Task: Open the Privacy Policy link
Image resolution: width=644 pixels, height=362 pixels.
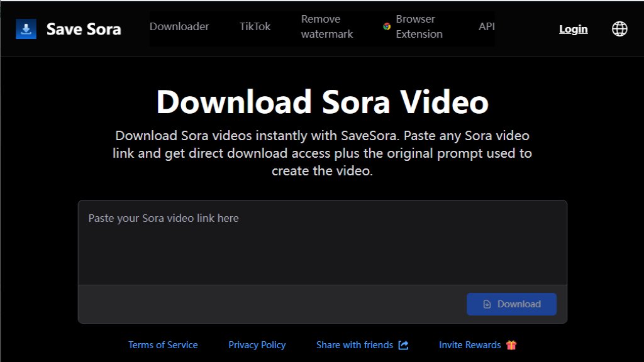Action: click(257, 345)
